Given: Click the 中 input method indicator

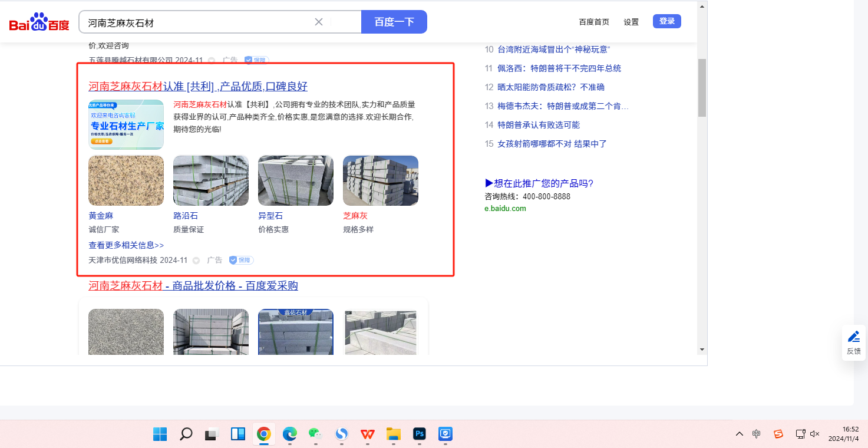Looking at the screenshot, I should (x=757, y=434).
